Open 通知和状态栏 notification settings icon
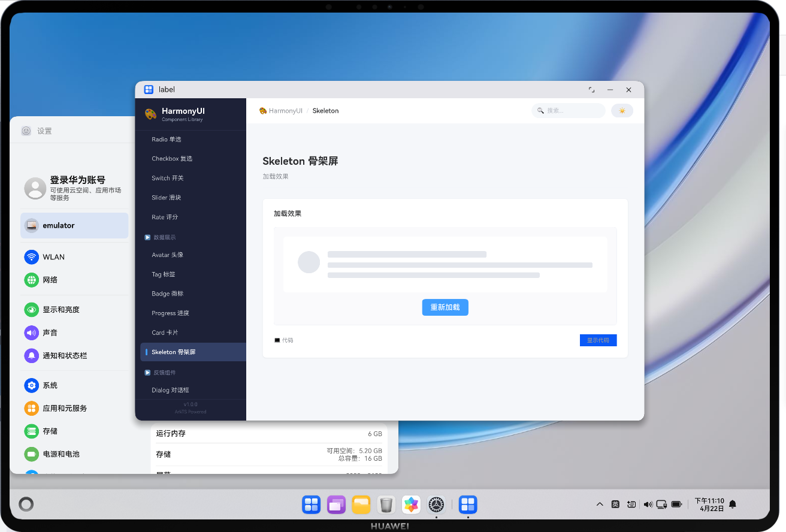This screenshot has width=786, height=532. tap(31, 355)
